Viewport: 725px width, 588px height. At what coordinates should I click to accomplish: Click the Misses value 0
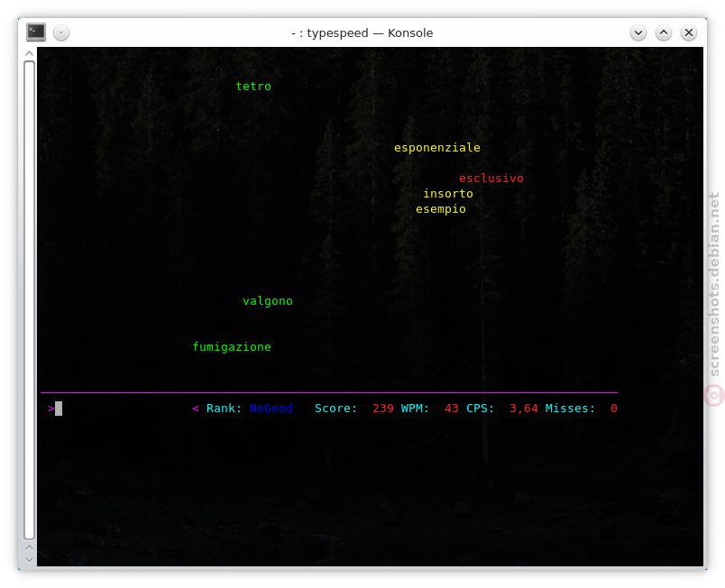613,409
